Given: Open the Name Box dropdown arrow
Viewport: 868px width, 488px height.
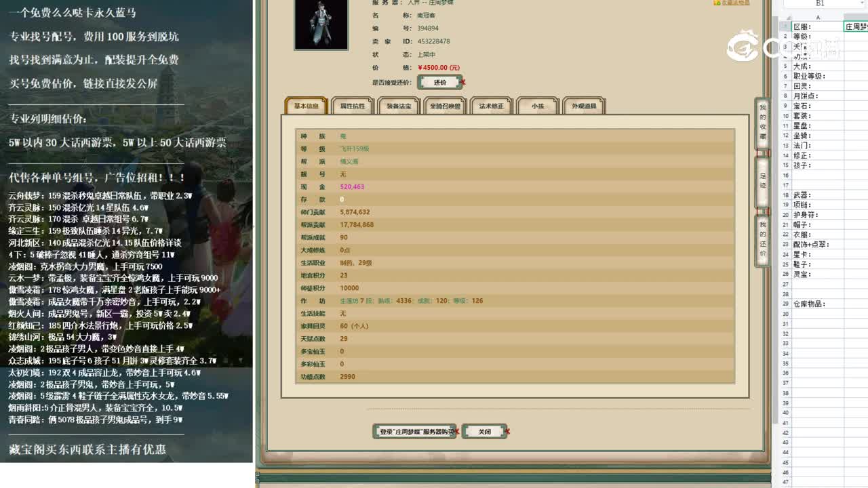Looking at the screenshot, I should point(862,4).
